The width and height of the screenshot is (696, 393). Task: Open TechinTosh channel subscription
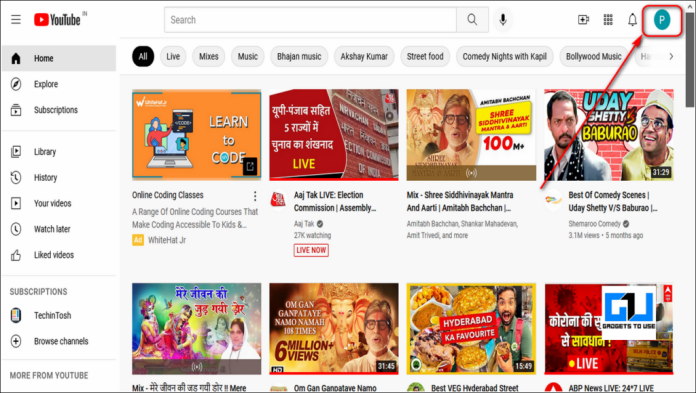pos(59,315)
